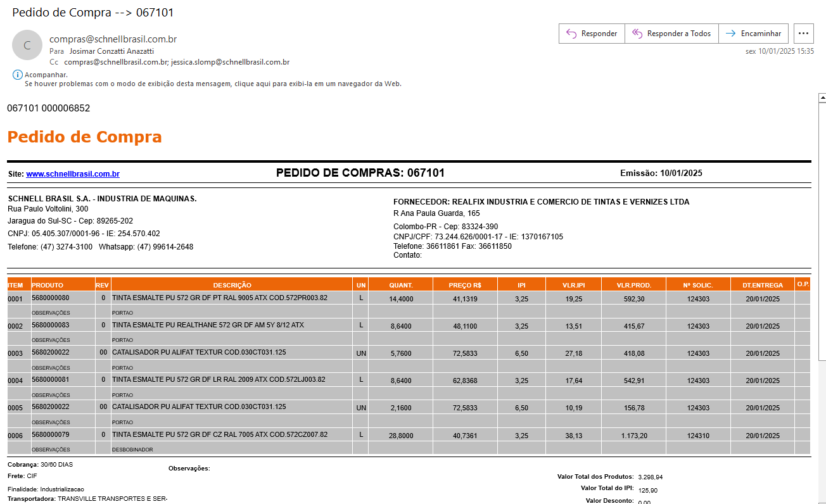Image resolution: width=826 pixels, height=504 pixels.
Task: Click the Nº SOLIC. column header
Action: point(698,286)
